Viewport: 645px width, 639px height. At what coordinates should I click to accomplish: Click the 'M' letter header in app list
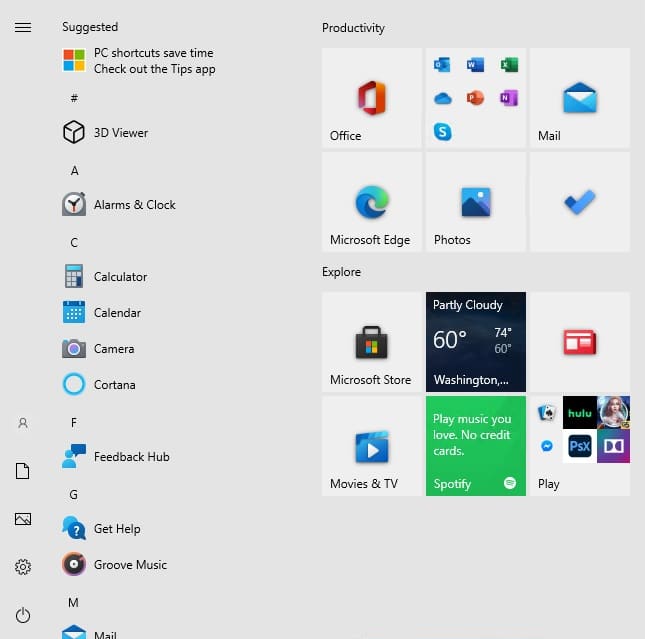point(74,602)
